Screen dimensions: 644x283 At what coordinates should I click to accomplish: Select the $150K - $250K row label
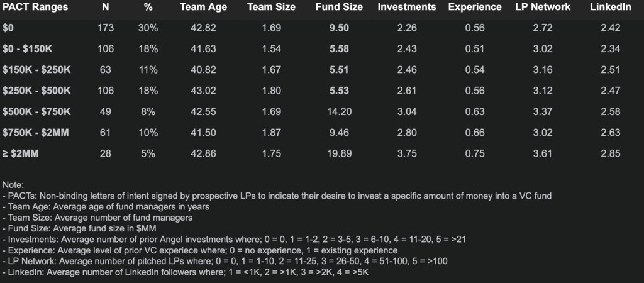tap(36, 70)
